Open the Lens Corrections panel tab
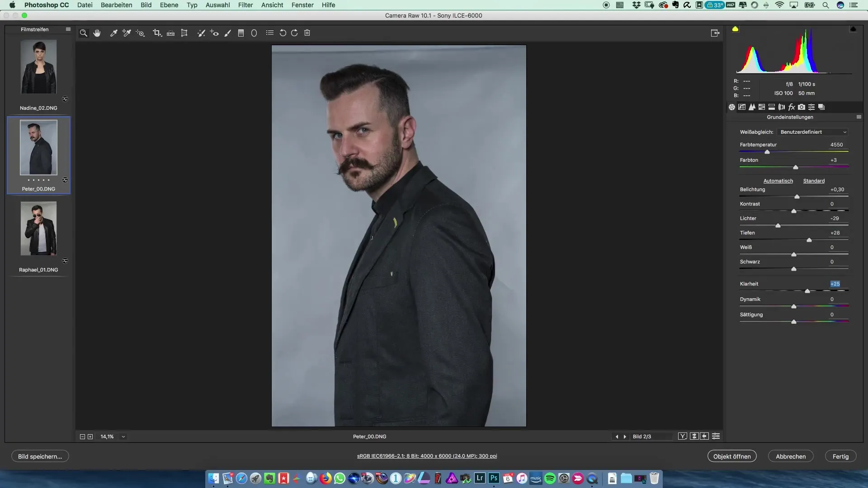Viewport: 868px width, 488px height. (782, 107)
